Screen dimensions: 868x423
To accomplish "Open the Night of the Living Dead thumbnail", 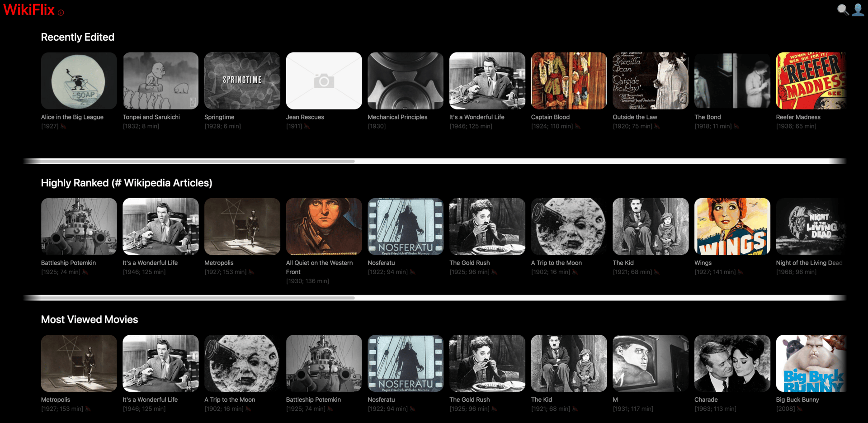I will click(x=811, y=226).
